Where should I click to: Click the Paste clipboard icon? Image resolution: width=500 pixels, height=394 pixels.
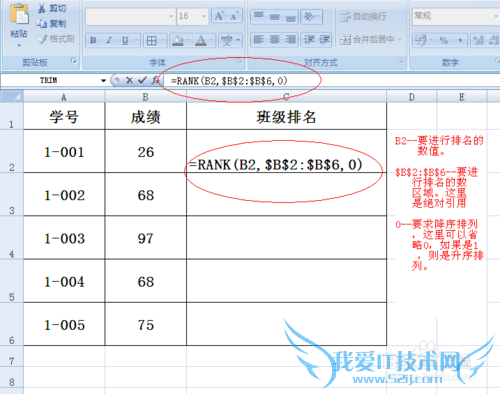coord(19,14)
